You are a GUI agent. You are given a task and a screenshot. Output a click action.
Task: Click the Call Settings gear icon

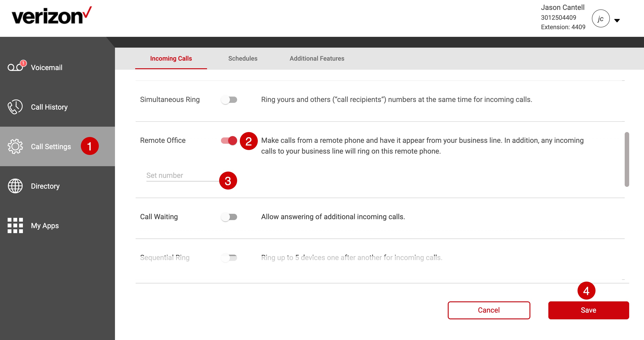[15, 146]
